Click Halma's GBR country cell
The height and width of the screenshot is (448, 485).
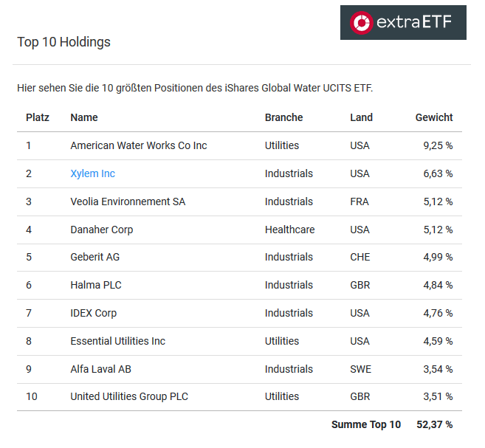tap(360, 285)
